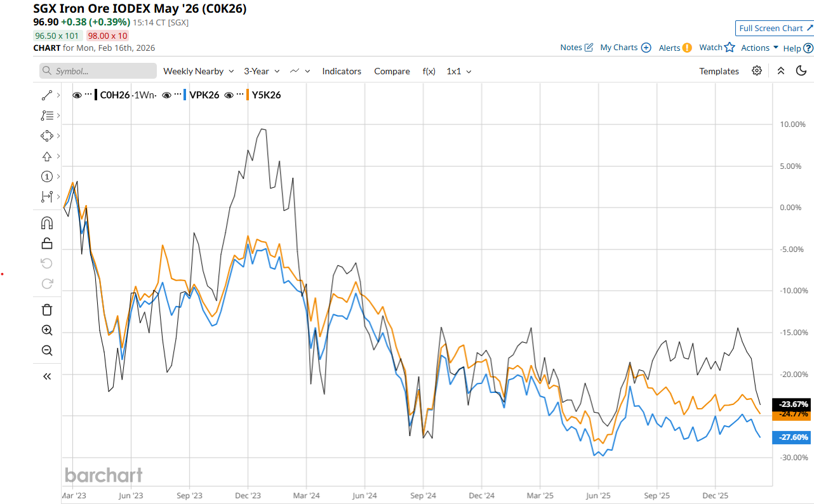Image resolution: width=814 pixels, height=504 pixels.
Task: Hide the C0H26 series with eye icon
Action: click(x=77, y=95)
